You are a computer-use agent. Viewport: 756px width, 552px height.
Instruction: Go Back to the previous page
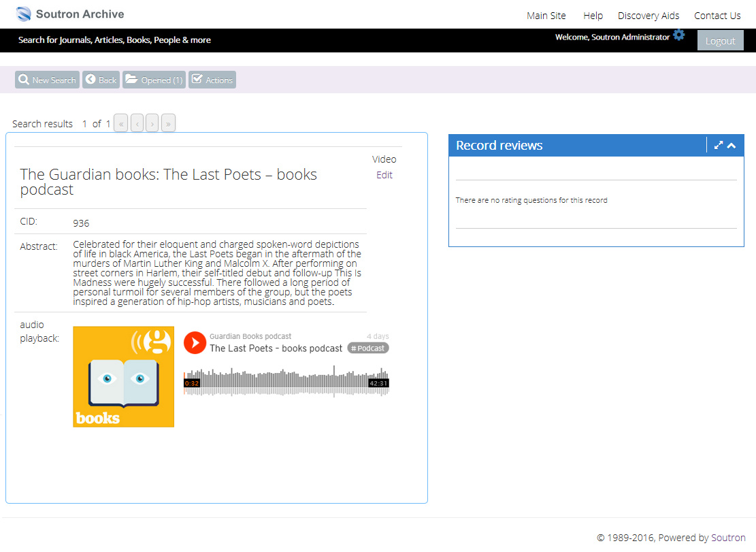[101, 80]
